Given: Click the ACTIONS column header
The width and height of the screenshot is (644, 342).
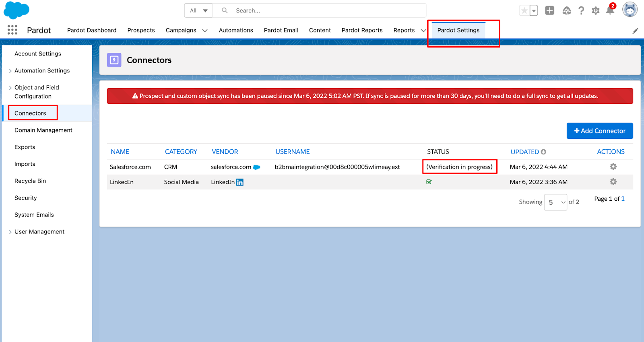Looking at the screenshot, I should coord(611,152).
